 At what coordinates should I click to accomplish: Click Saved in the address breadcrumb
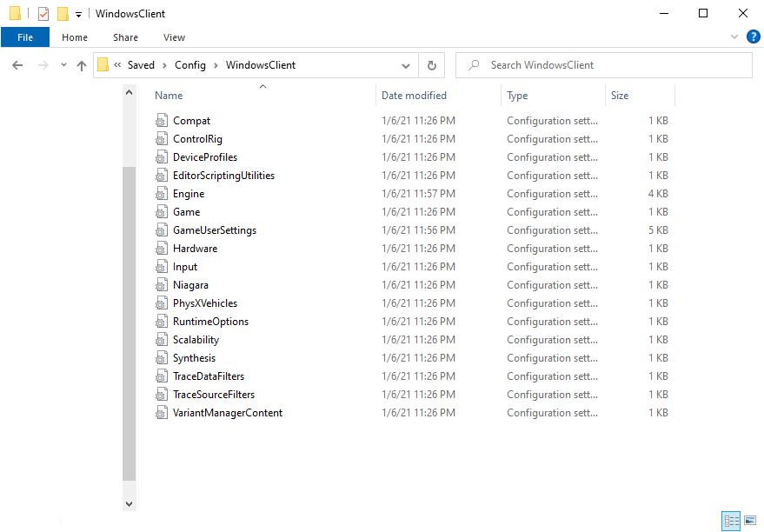coord(141,65)
